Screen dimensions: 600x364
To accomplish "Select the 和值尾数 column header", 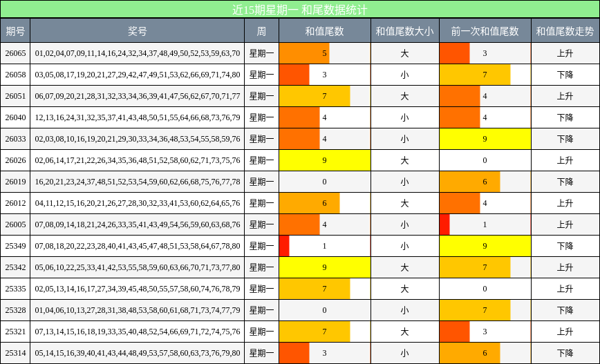I will (x=324, y=31).
